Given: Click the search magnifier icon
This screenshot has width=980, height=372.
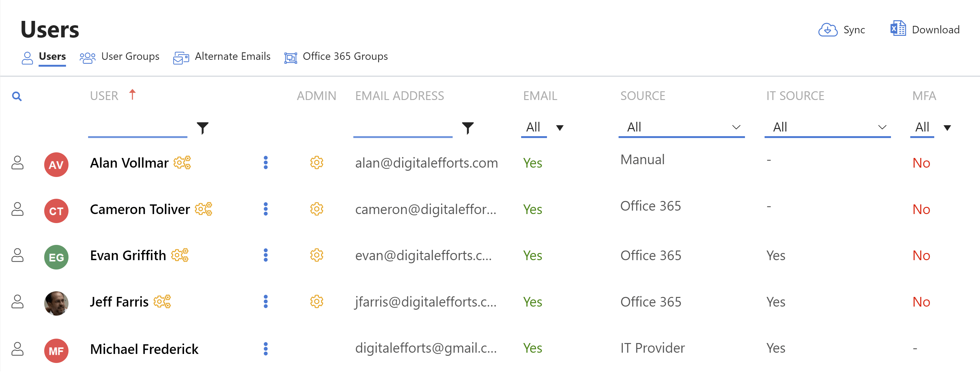Looking at the screenshot, I should (x=17, y=96).
